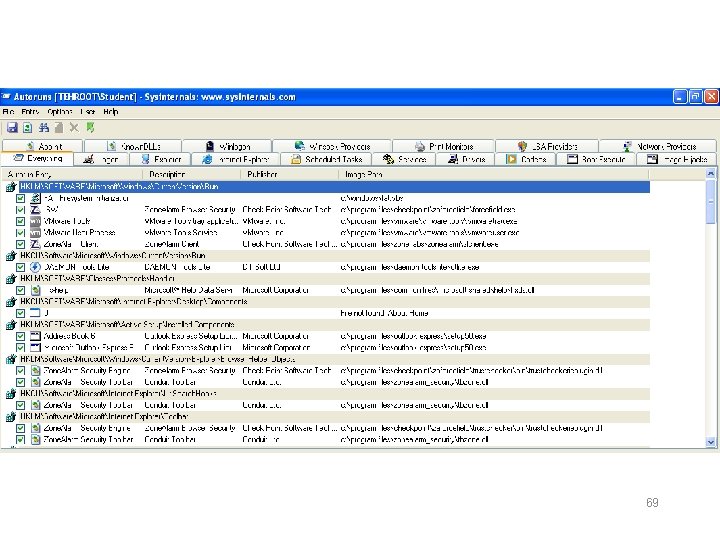720x540 pixels.
Task: Click the Delete X toolbar icon
Action: point(74,128)
